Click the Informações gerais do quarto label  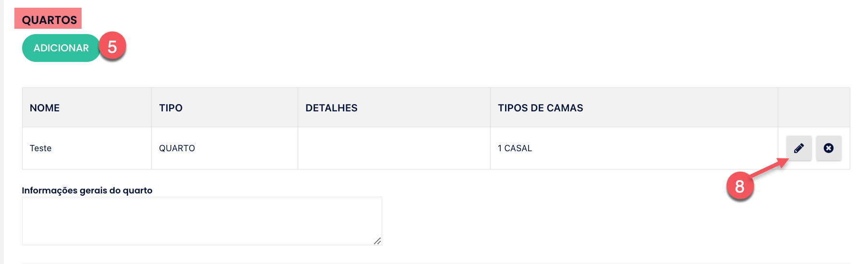(x=87, y=191)
